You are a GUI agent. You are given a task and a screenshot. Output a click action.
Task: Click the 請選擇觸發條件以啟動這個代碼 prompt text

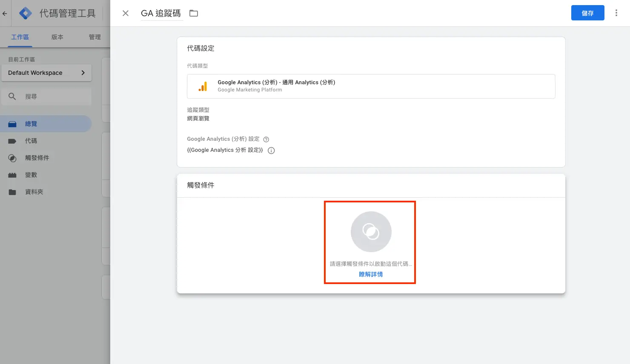pyautogui.click(x=371, y=264)
